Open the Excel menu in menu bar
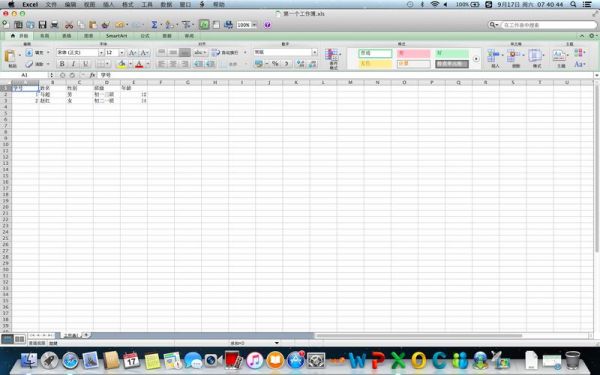The image size is (600, 375). [x=30, y=4]
